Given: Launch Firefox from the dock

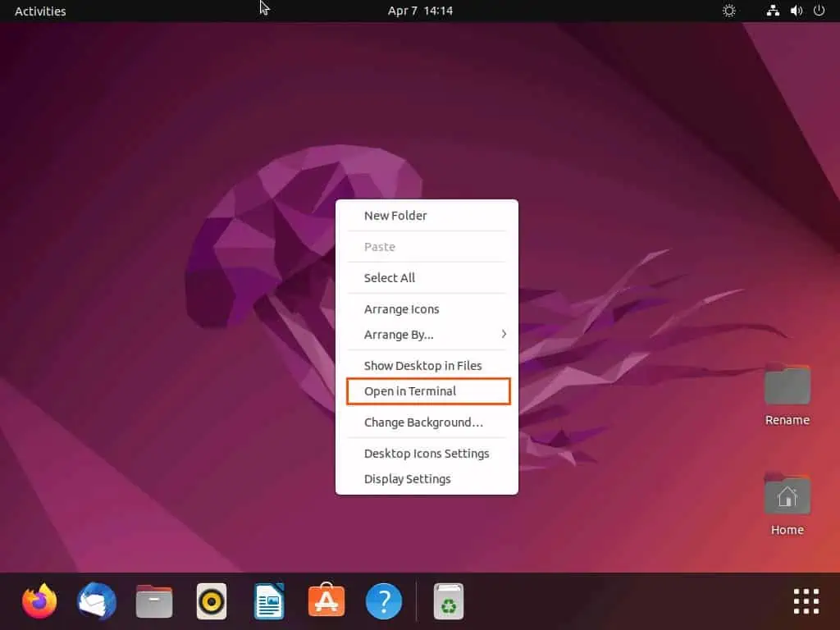Looking at the screenshot, I should (x=39, y=601).
